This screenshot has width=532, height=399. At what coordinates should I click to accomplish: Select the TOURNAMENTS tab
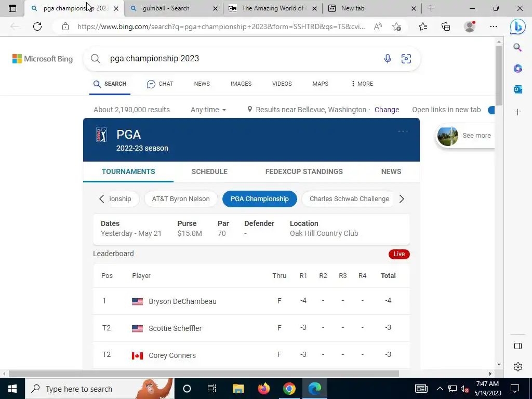pyautogui.click(x=128, y=171)
